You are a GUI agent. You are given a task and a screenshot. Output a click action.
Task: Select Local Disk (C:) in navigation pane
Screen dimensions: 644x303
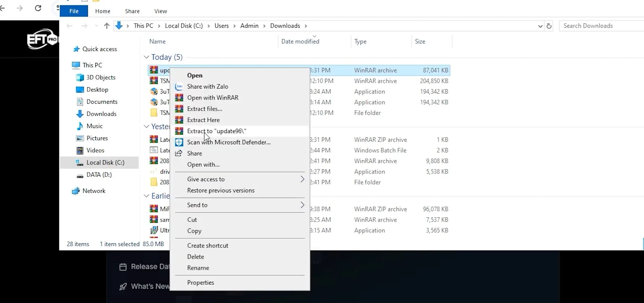pyautogui.click(x=99, y=163)
